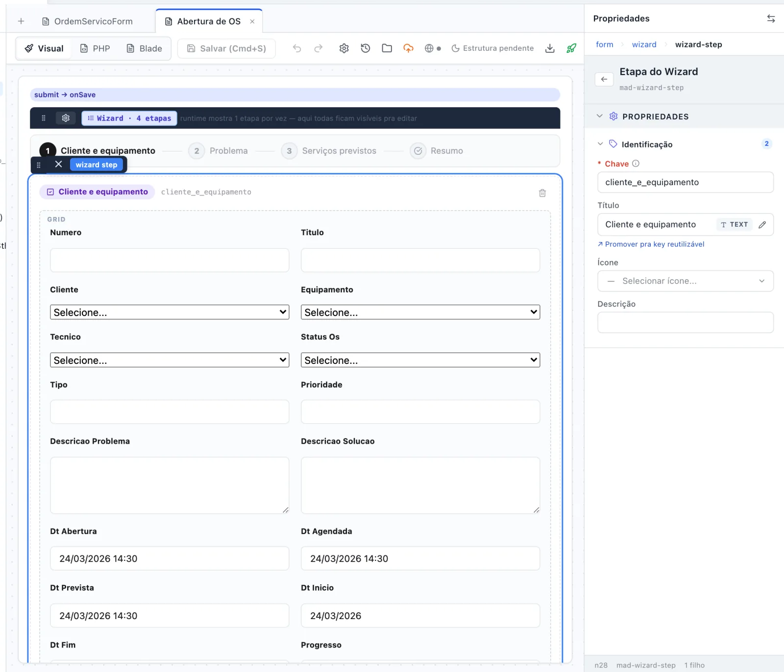The height and width of the screenshot is (672, 784).
Task: Click the form breadcrumb link
Action: pyautogui.click(x=605, y=45)
